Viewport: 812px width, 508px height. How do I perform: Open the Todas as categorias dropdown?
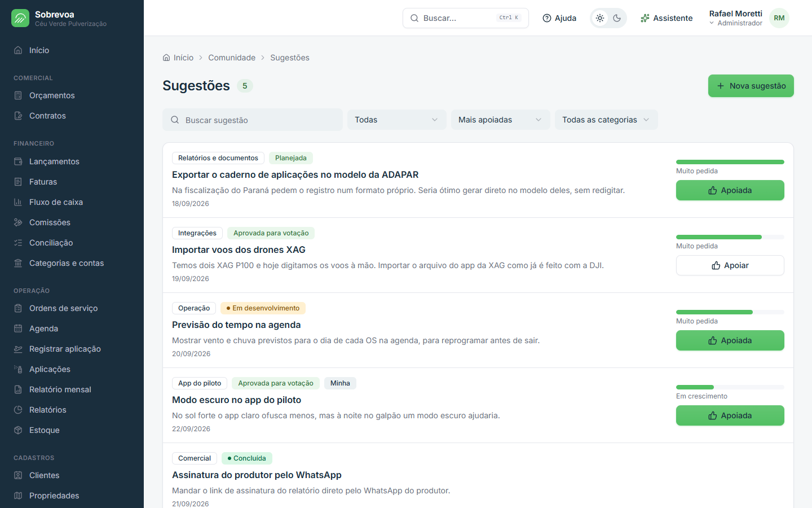[x=606, y=120]
